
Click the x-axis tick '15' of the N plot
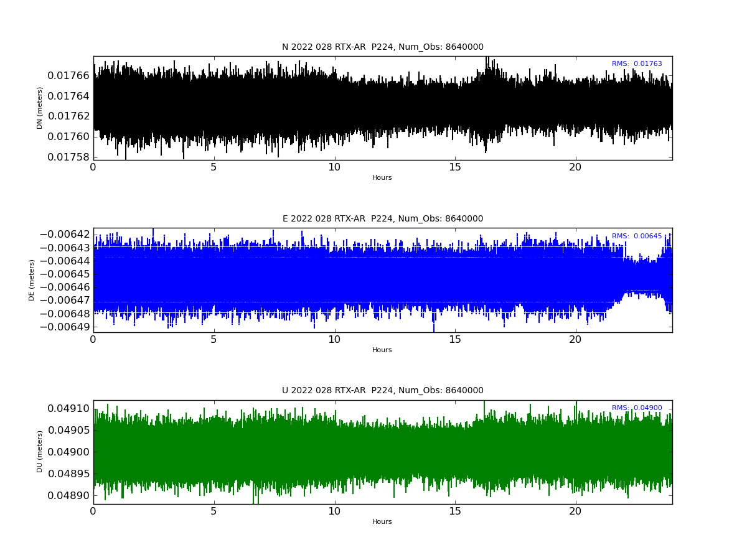(455, 167)
